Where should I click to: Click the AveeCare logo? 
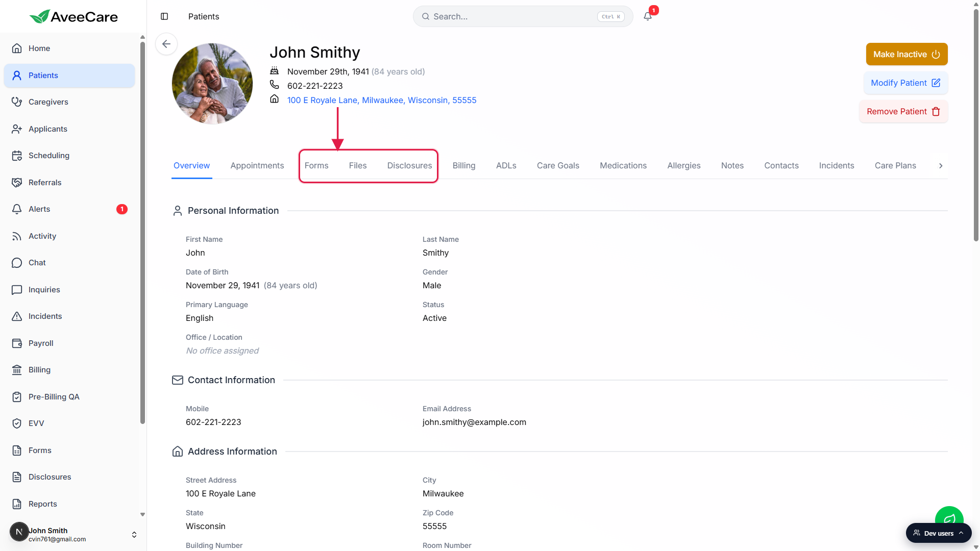73,16
